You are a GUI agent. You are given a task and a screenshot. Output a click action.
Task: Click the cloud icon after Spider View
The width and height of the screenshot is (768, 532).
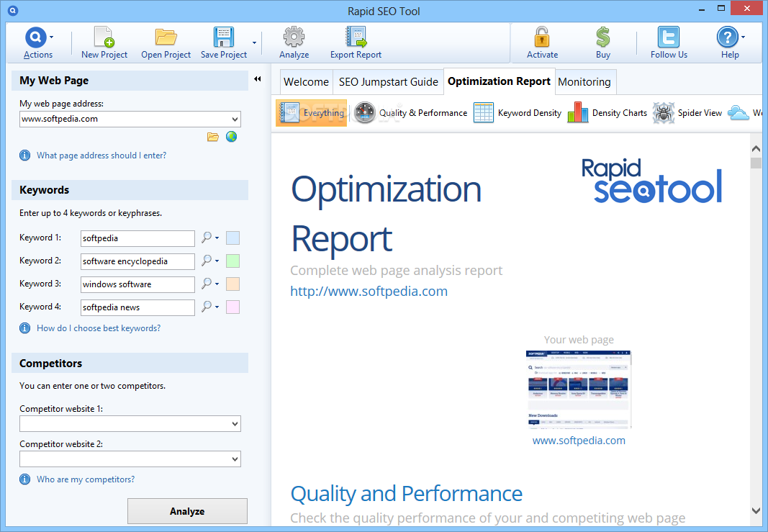coord(738,113)
